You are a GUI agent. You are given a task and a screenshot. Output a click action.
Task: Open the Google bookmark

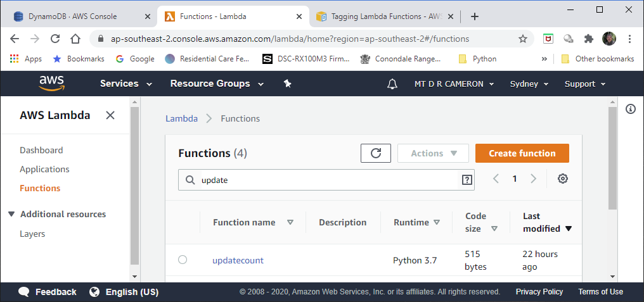pyautogui.click(x=135, y=59)
